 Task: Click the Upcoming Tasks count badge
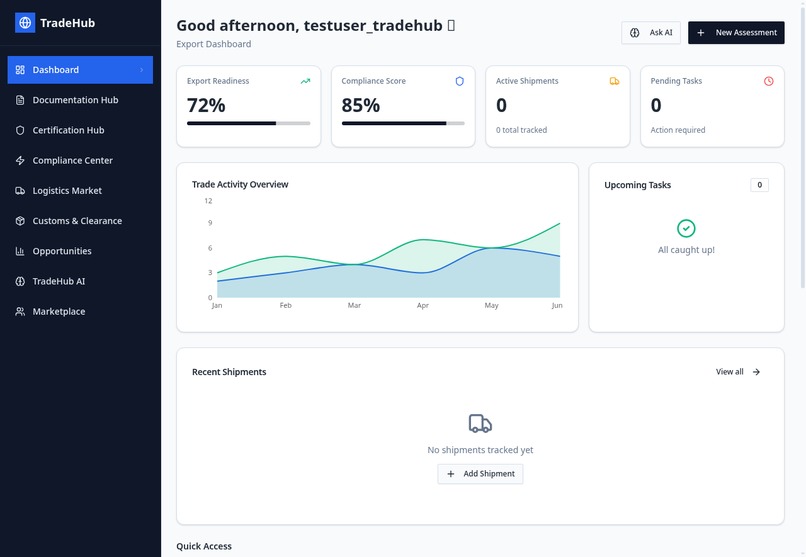[x=759, y=185]
